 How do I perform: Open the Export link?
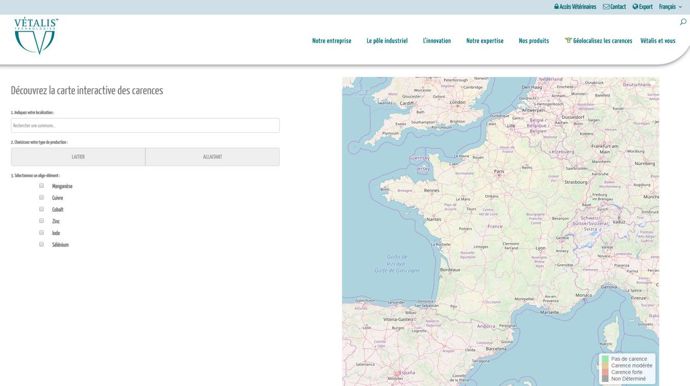642,7
